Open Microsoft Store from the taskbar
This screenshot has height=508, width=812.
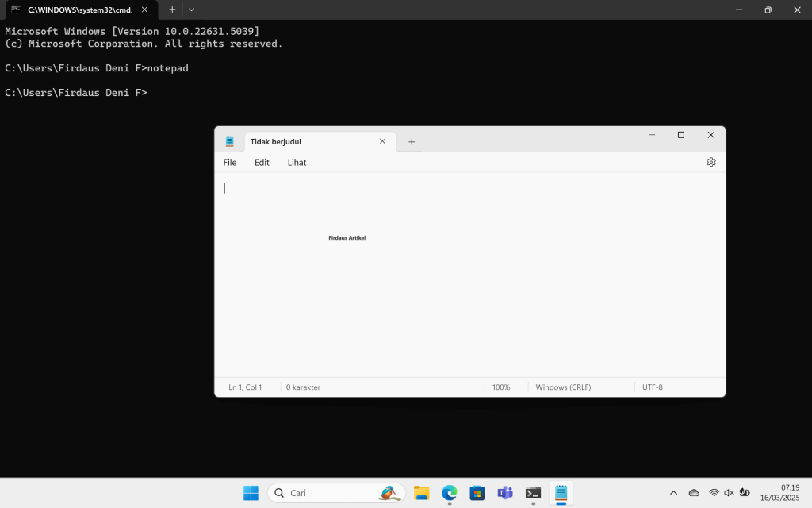(477, 493)
